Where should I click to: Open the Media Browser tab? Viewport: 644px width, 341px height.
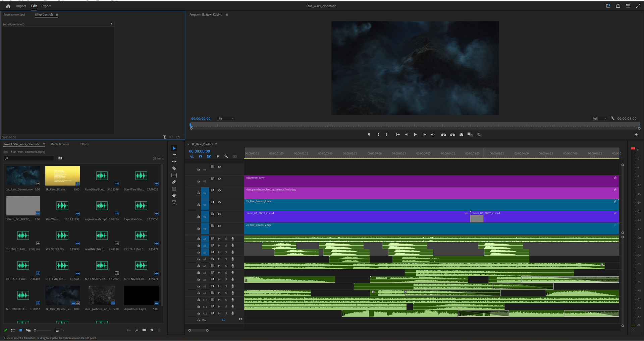pos(60,144)
